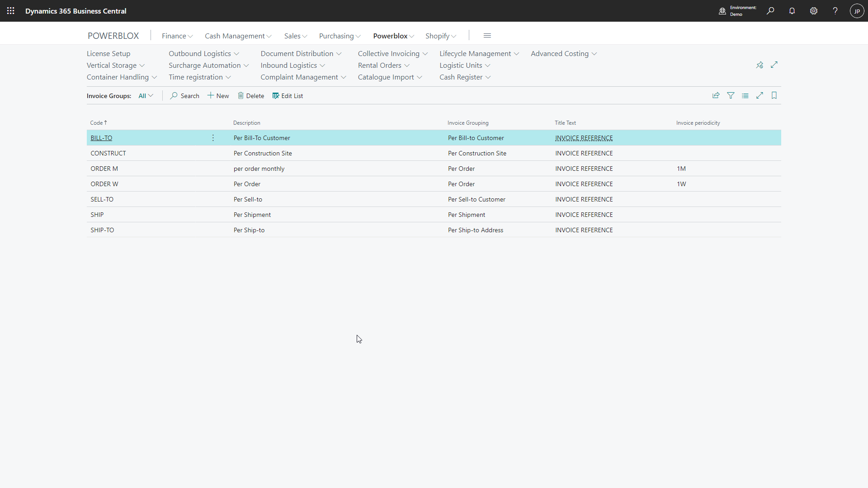
Task: Click the bookmark/save view icon
Action: 774,95
